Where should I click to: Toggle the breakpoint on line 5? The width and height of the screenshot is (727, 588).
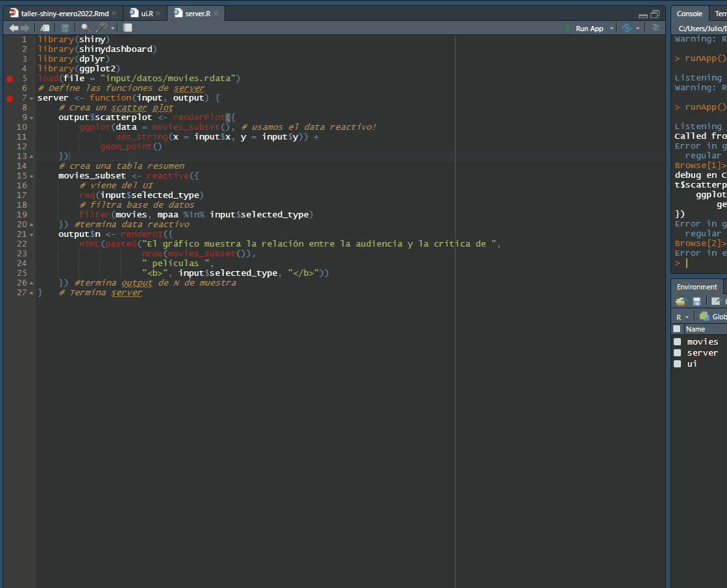click(x=10, y=79)
